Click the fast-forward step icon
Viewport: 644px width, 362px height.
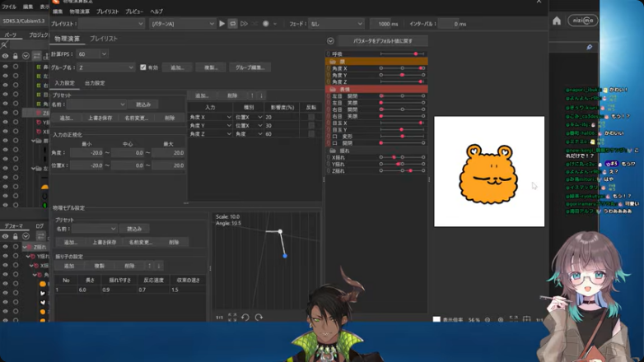244,24
